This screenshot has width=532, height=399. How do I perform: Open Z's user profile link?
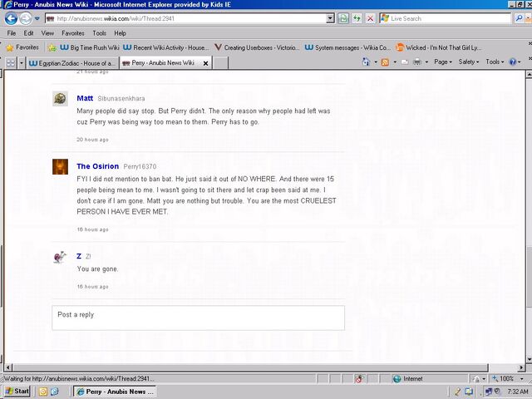pos(79,256)
